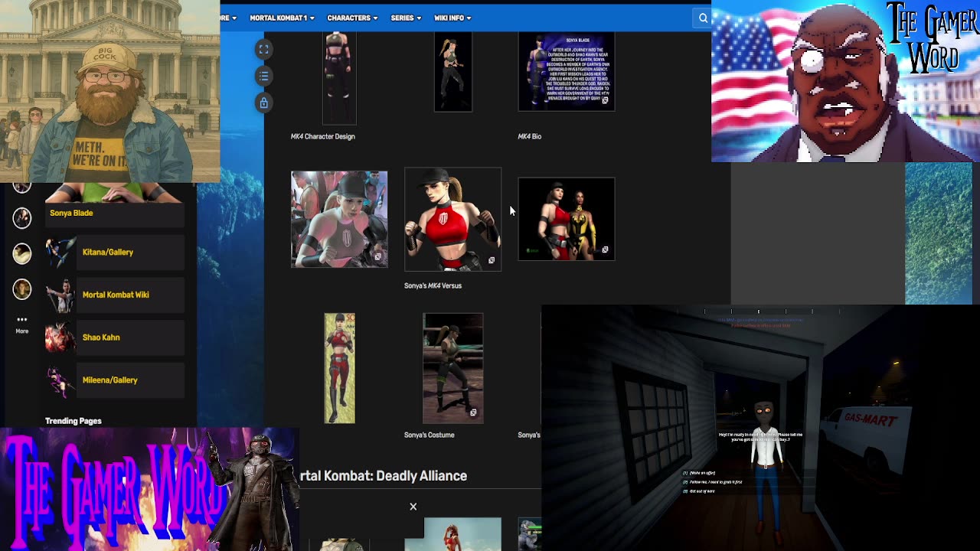Open the tall red costume Sonya image

(339, 368)
